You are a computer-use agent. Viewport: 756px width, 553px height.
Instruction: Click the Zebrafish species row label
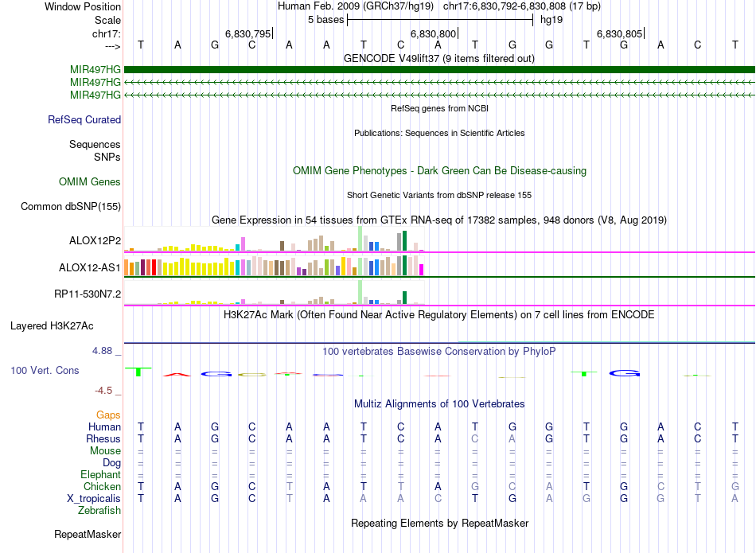click(99, 510)
